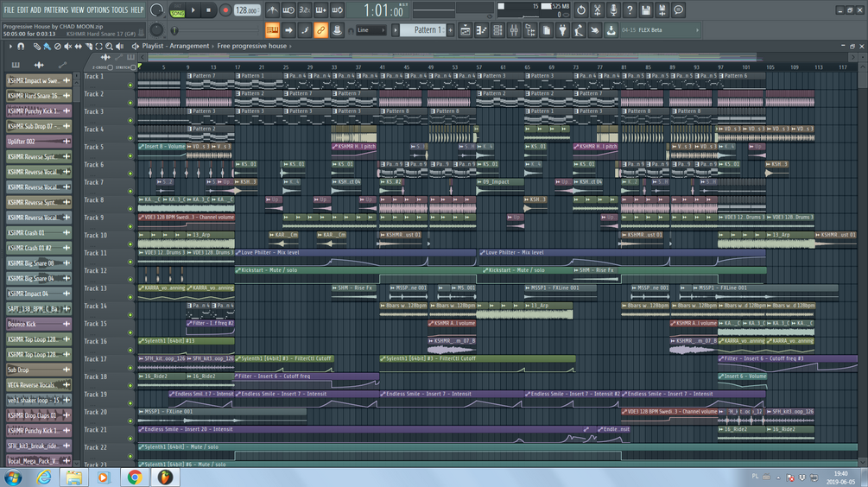Open the PATTERNS menu
This screenshot has height=487, width=868.
56,10
